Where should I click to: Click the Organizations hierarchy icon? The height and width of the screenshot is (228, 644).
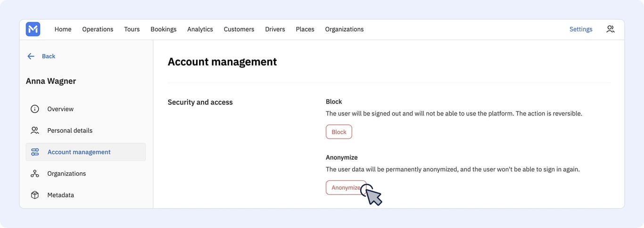35,174
